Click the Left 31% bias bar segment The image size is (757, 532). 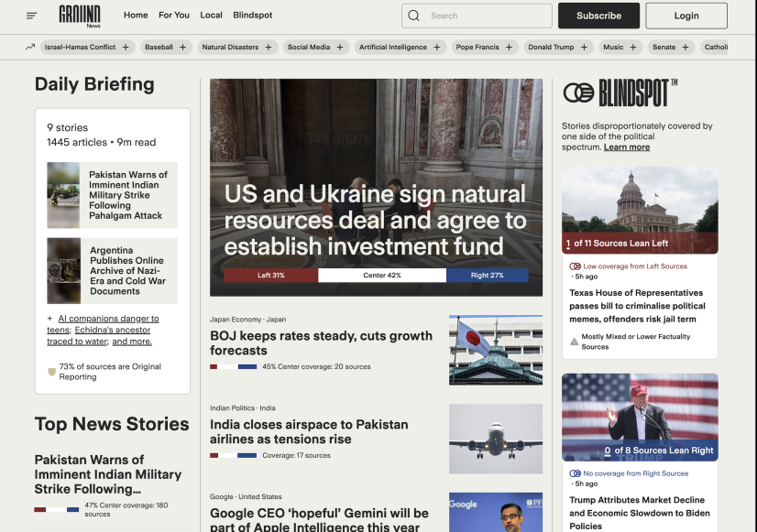point(271,276)
